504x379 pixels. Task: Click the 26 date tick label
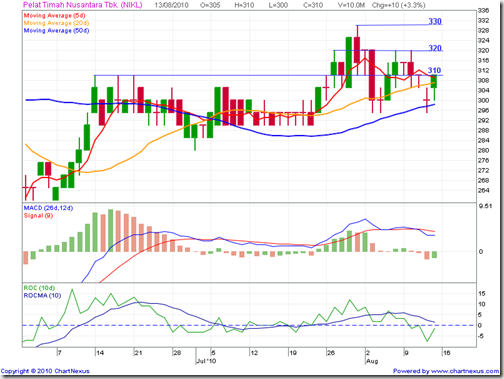330,353
